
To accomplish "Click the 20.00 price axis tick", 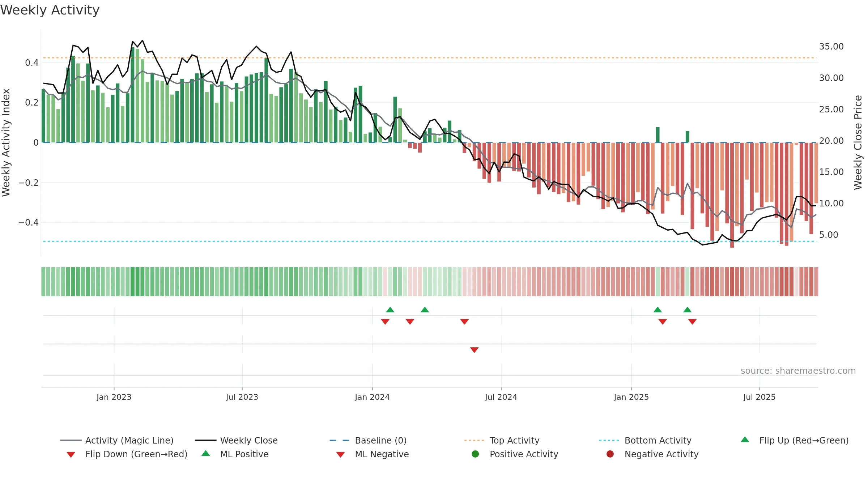I will [831, 141].
